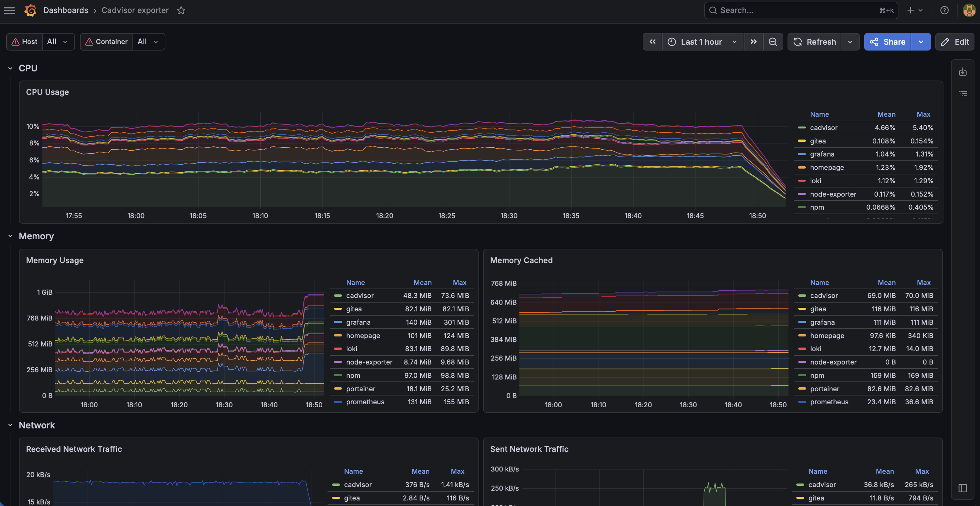
Task: Click the Share button
Action: (888, 42)
